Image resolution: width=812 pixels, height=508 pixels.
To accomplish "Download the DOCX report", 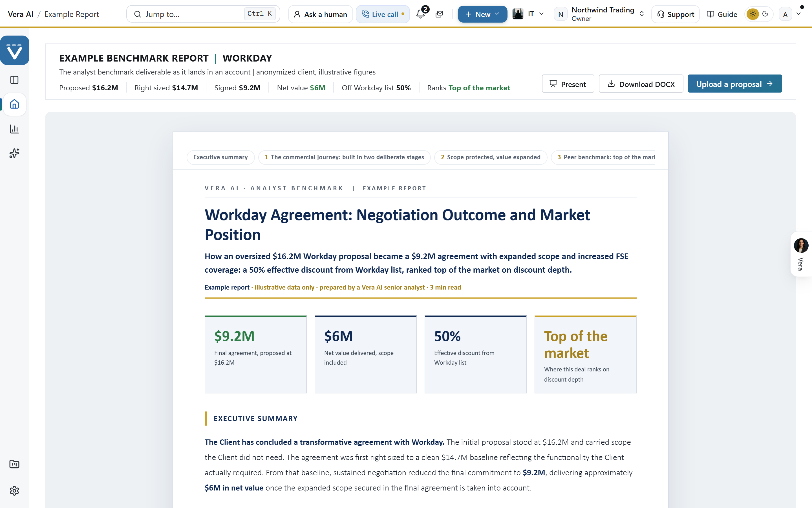I will 641,84.
